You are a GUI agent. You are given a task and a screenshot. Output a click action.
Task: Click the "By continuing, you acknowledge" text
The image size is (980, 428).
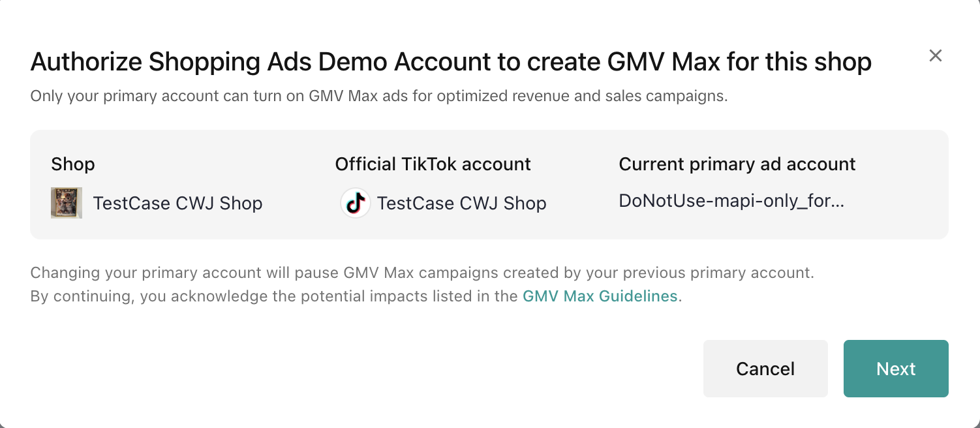point(274,296)
